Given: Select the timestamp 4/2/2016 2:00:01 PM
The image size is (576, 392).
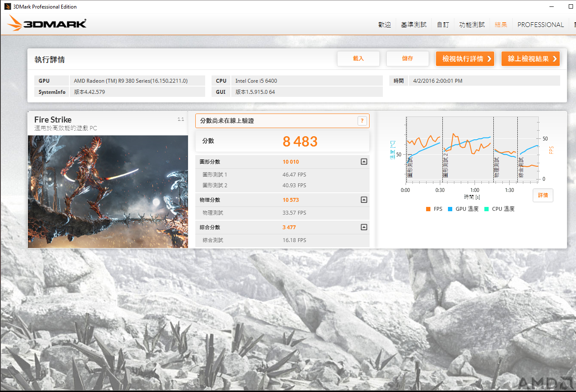Looking at the screenshot, I should pyautogui.click(x=438, y=81).
